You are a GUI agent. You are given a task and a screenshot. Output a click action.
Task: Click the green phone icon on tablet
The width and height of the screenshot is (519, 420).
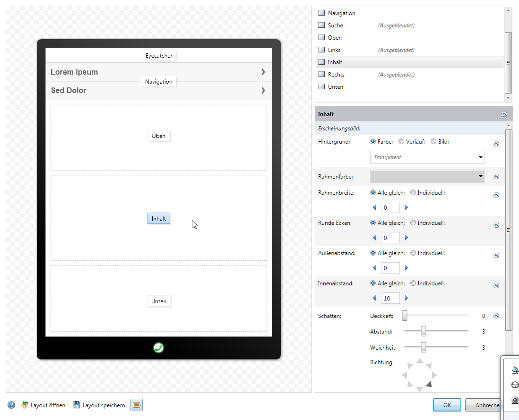[x=158, y=348]
